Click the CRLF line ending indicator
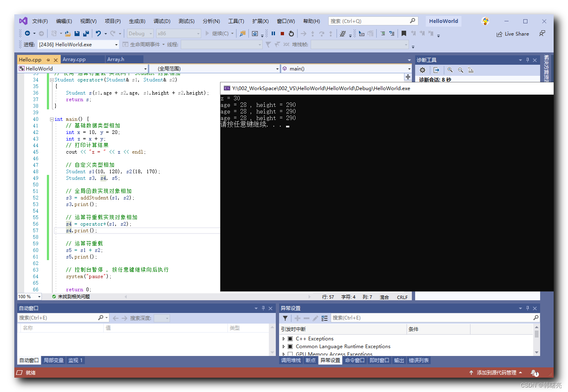 [x=402, y=297]
